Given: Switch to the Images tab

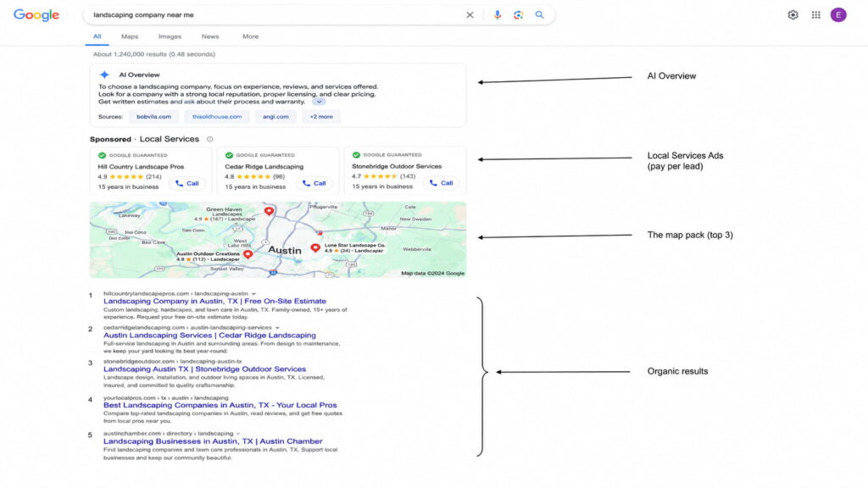Looking at the screenshot, I should tap(170, 36).
